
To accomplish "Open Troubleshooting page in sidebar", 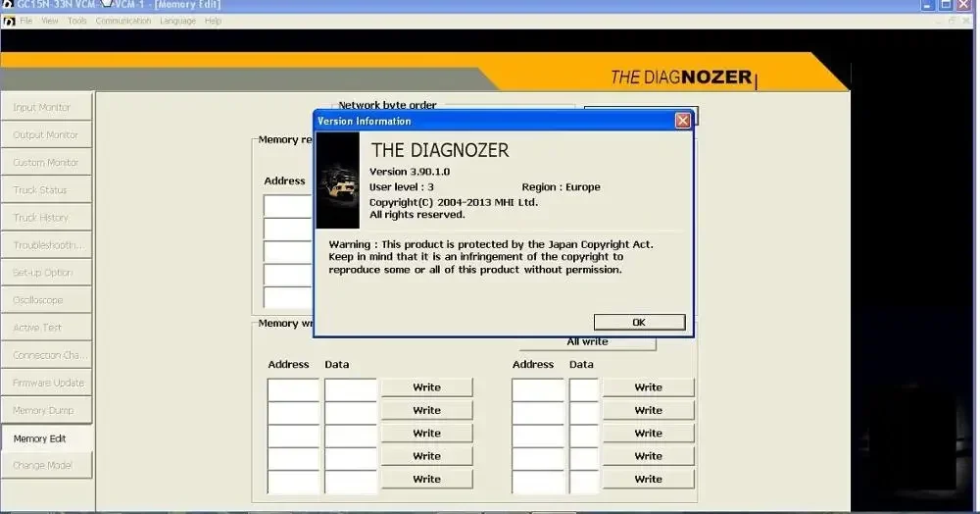I will tap(47, 244).
